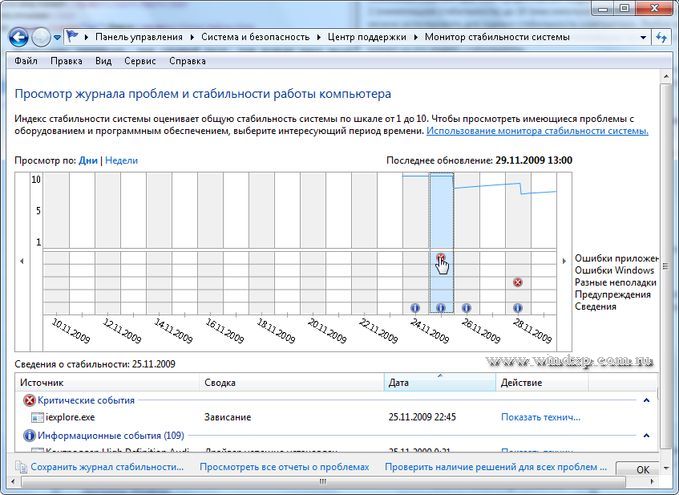Viewport: 679px width, 495px height.
Task: Switch chart view to Недели
Action: pos(121,160)
